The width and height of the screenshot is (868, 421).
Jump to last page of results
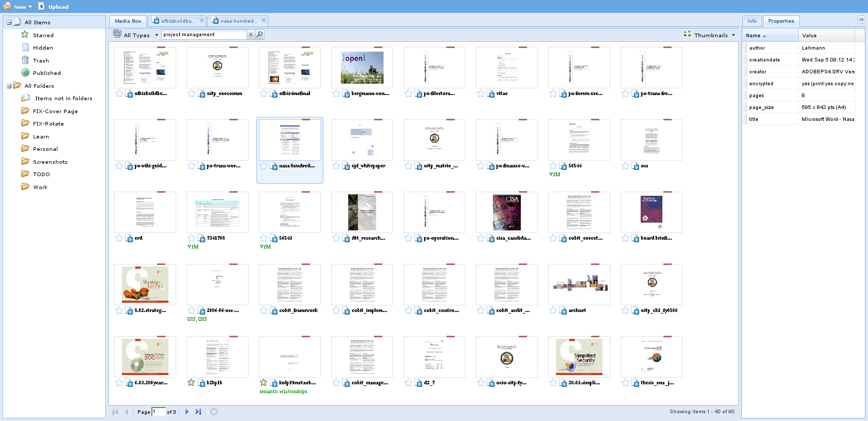198,412
